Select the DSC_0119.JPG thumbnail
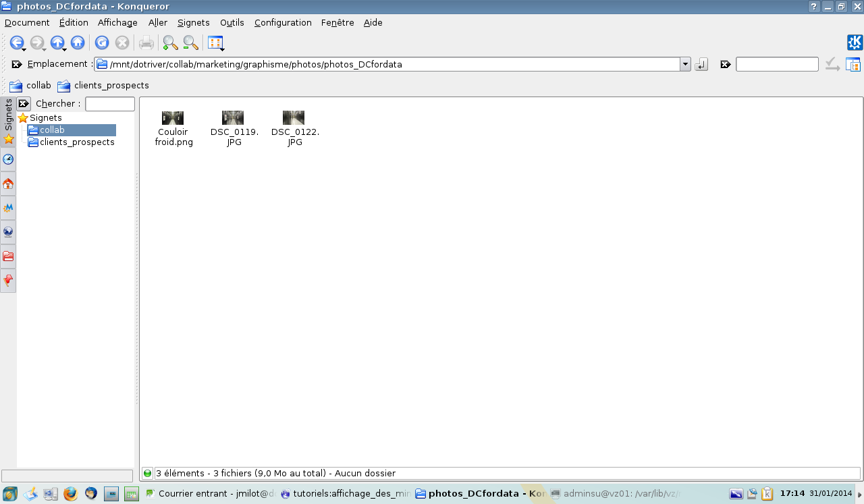864x504 pixels. 234,119
